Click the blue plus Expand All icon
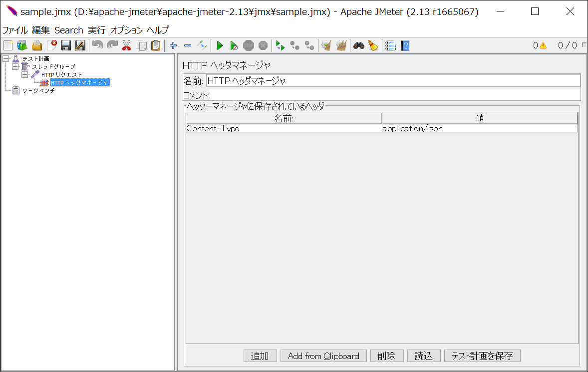Image resolution: width=588 pixels, height=372 pixels. [x=173, y=46]
